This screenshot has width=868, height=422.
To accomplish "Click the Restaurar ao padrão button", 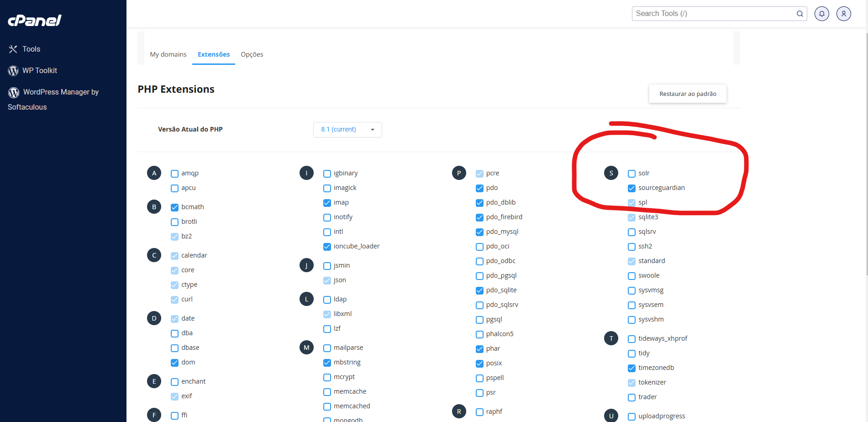I will click(687, 94).
